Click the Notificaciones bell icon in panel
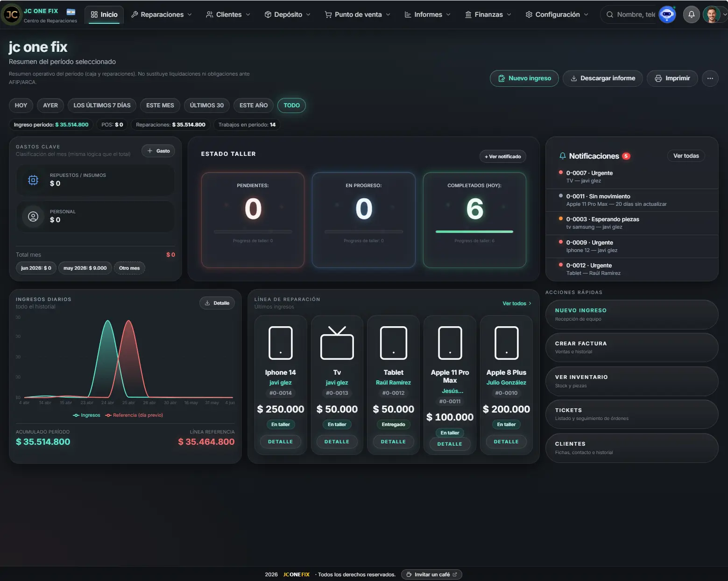The image size is (728, 581). tap(563, 156)
